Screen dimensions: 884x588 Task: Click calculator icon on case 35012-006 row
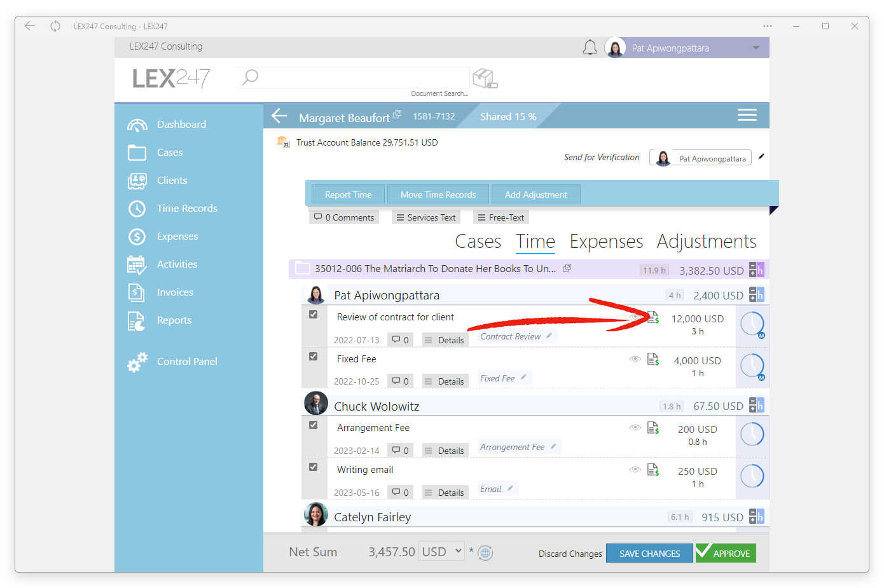tap(756, 270)
